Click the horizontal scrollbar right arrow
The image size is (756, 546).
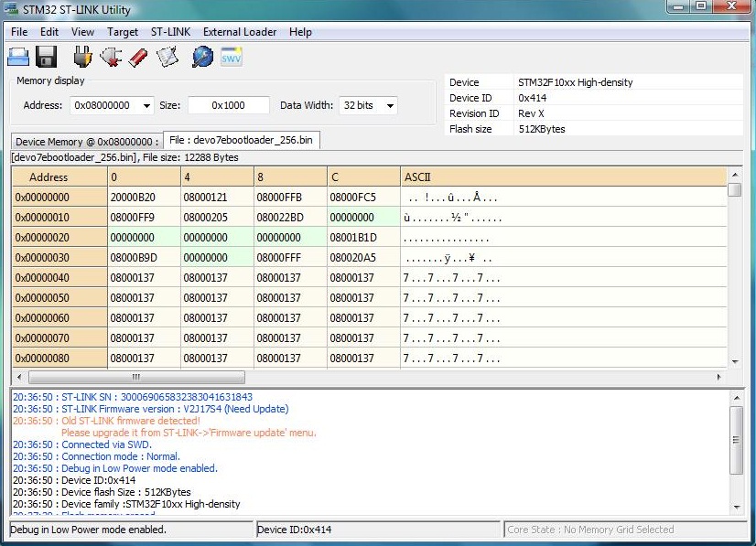718,377
